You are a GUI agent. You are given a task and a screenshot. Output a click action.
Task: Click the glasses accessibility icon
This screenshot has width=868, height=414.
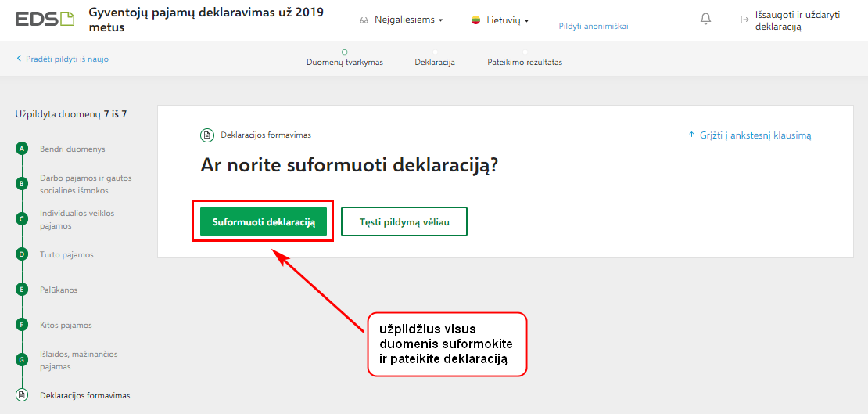coord(364,20)
